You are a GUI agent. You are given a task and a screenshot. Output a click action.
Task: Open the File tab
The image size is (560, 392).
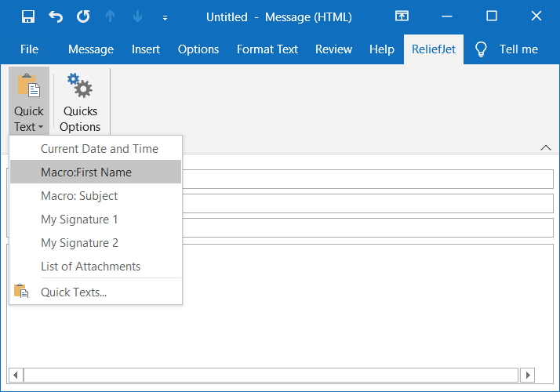[x=29, y=49]
